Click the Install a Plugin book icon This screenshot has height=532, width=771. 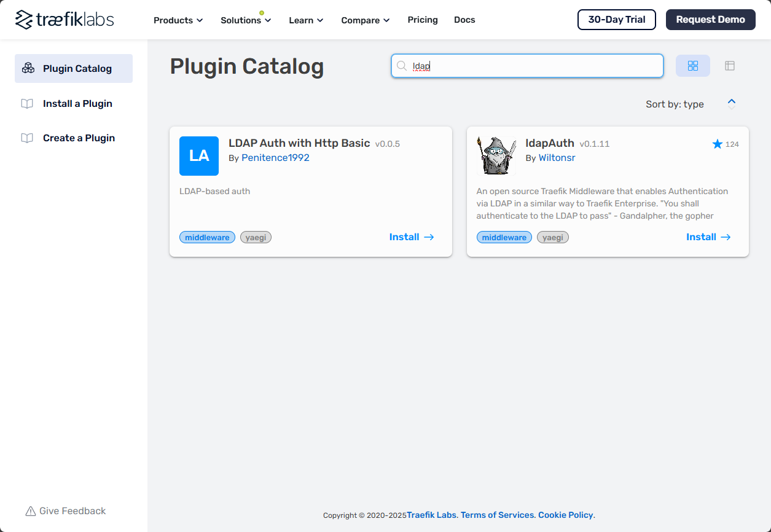[27, 104]
